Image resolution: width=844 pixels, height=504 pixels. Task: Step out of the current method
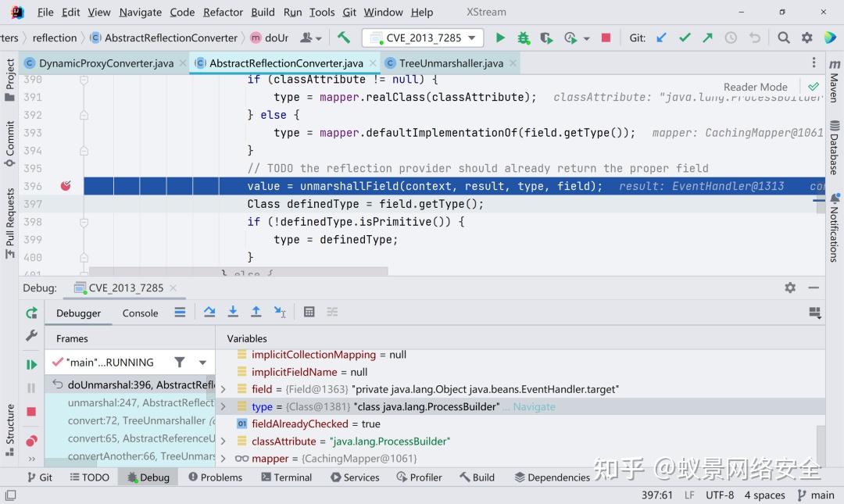pyautogui.click(x=256, y=312)
